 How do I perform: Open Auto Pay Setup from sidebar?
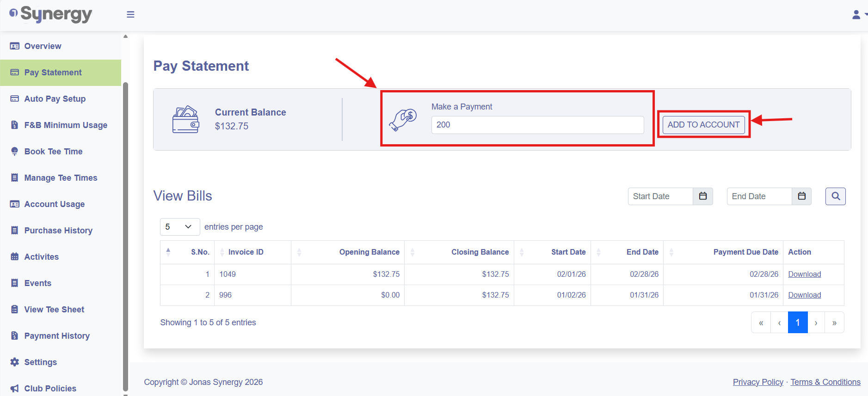tap(55, 99)
